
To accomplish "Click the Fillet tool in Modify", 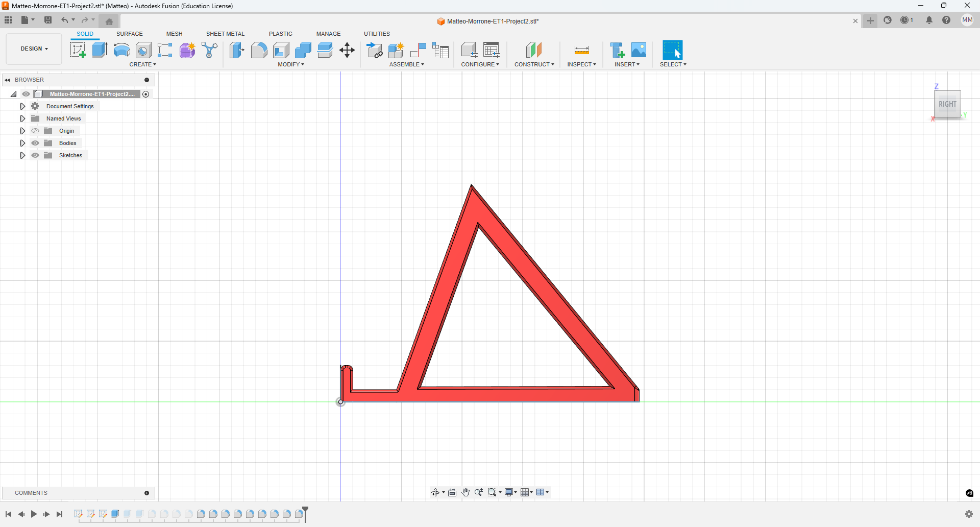I will pyautogui.click(x=259, y=50).
